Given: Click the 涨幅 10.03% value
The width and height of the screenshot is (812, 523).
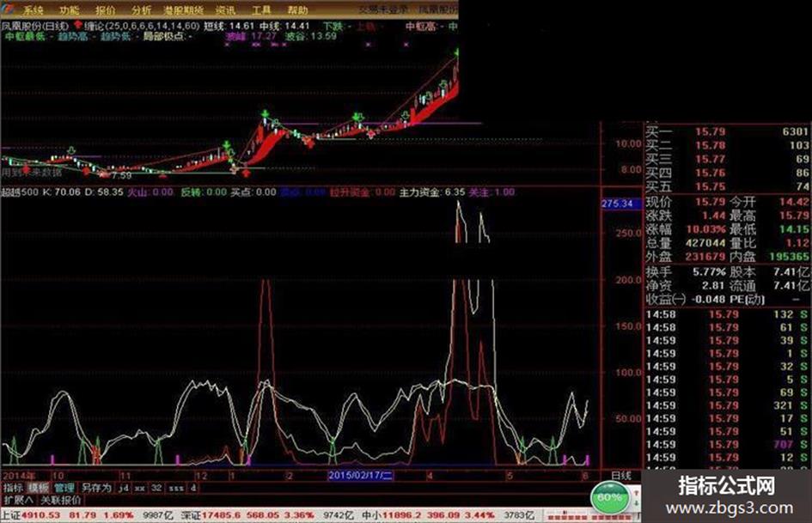Looking at the screenshot, I should (705, 229).
